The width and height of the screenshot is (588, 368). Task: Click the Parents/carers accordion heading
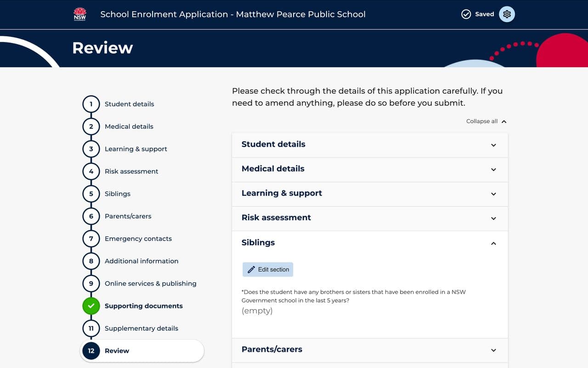272,349
